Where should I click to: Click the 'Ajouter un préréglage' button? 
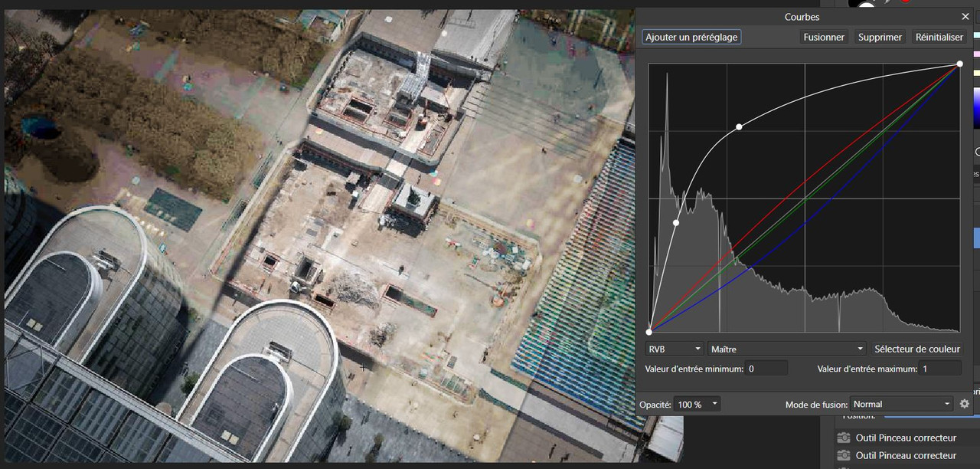(x=691, y=37)
